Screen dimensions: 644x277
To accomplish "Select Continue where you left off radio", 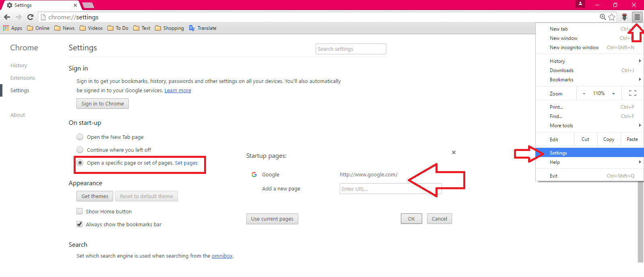I will [x=80, y=150].
